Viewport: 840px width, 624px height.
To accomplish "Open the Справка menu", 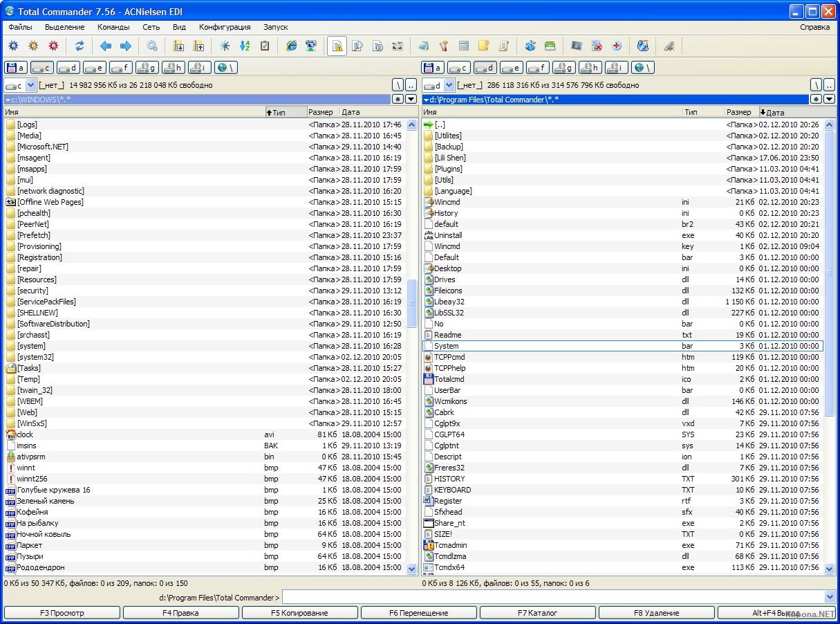I will point(815,27).
